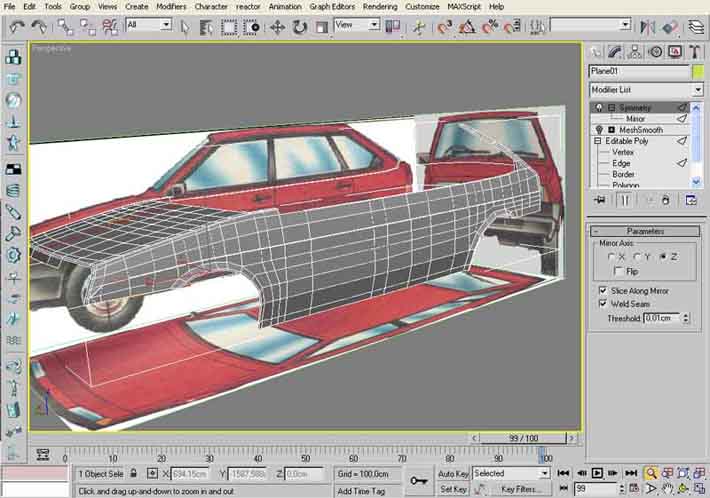Select the X mirror axis radio button
Screen dimensions: 710x498
612,257
